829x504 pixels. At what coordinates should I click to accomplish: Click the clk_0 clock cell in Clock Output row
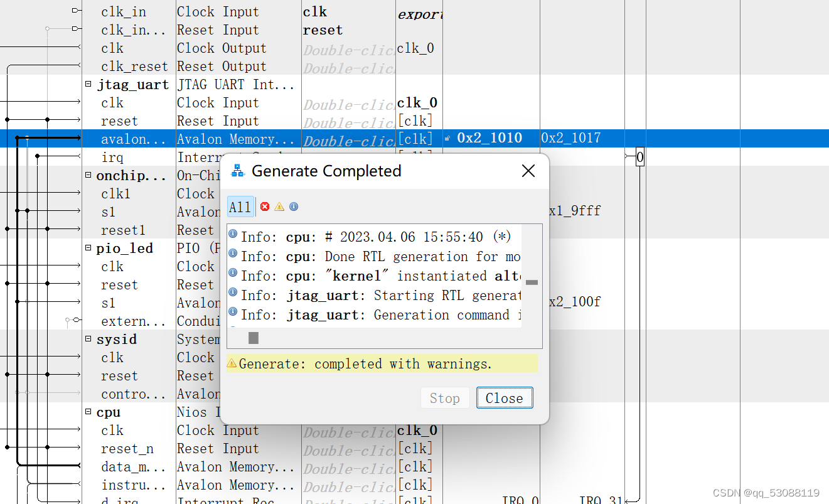coord(415,48)
